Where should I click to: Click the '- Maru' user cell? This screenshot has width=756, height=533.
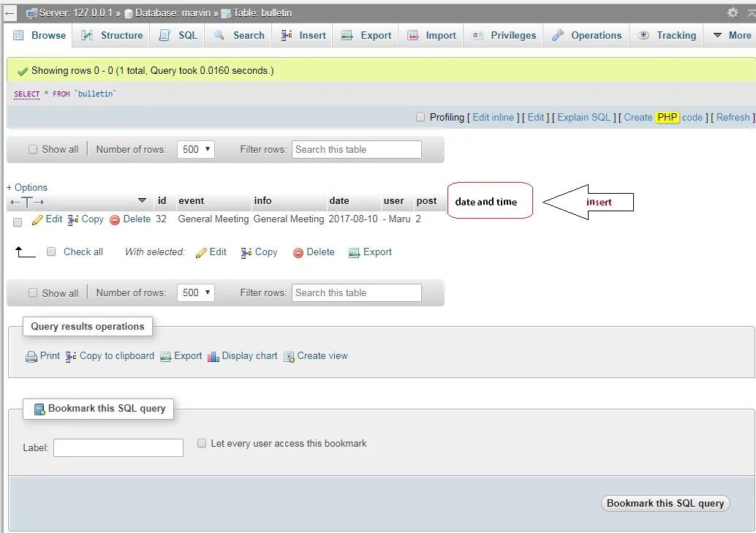[x=396, y=219]
